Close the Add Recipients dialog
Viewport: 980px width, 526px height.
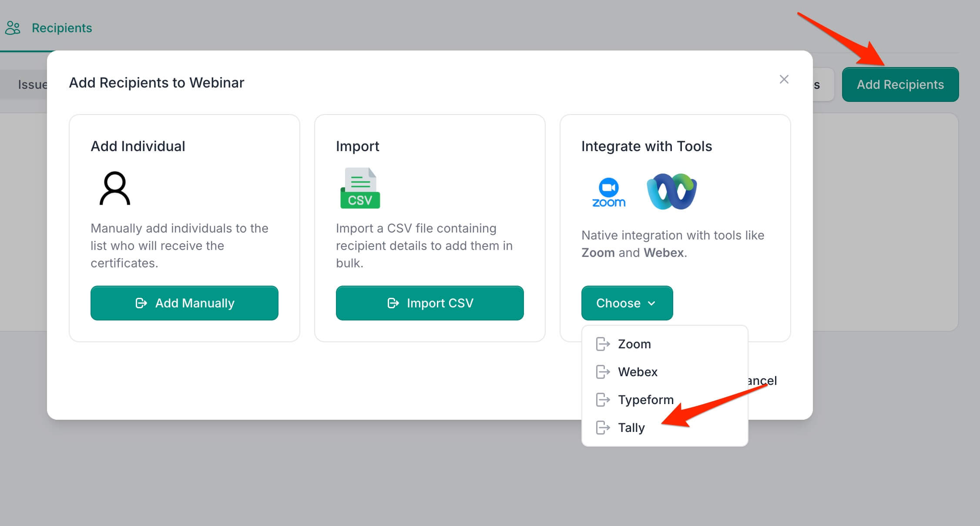coord(784,79)
